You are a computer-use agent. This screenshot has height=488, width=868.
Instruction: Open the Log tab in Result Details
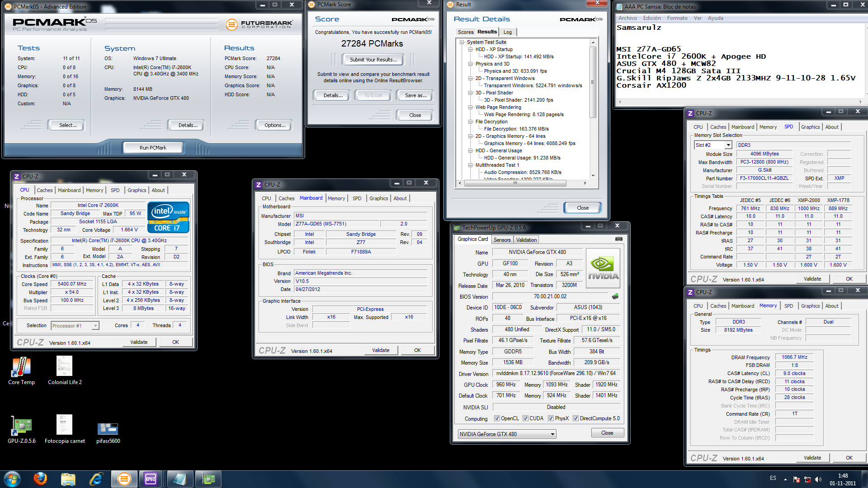click(x=508, y=32)
